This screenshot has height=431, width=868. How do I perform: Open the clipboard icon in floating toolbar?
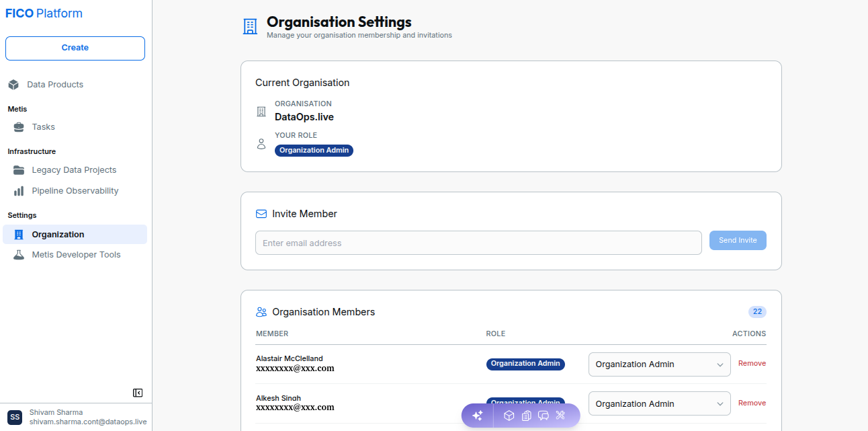click(x=526, y=416)
